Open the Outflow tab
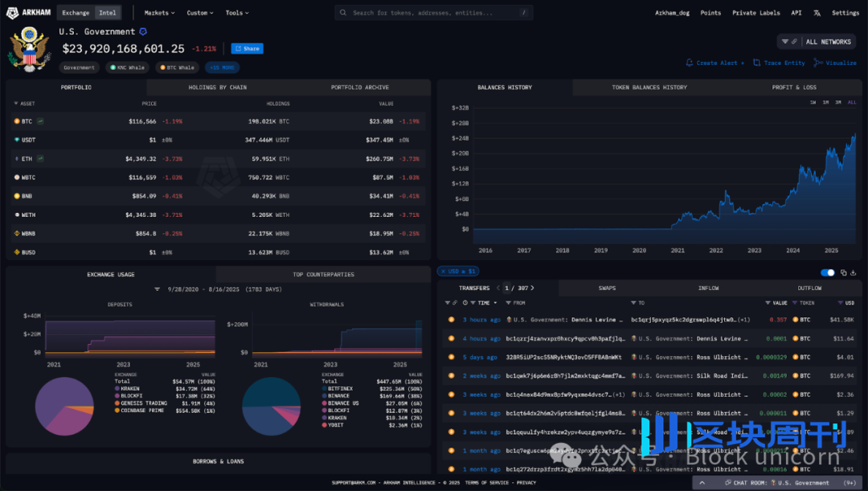Viewport: 868px width, 491px height. (809, 288)
